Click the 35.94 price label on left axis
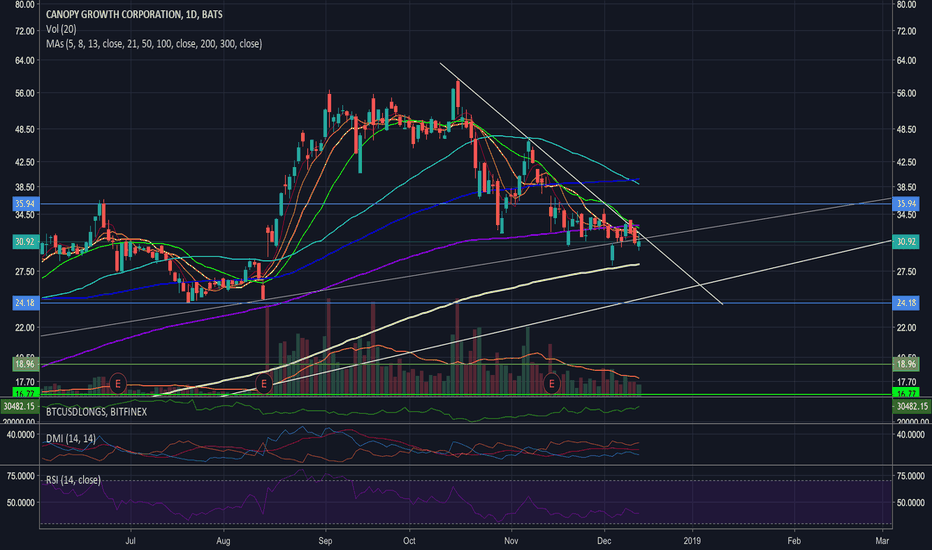This screenshot has height=550, width=932. pos(26,204)
